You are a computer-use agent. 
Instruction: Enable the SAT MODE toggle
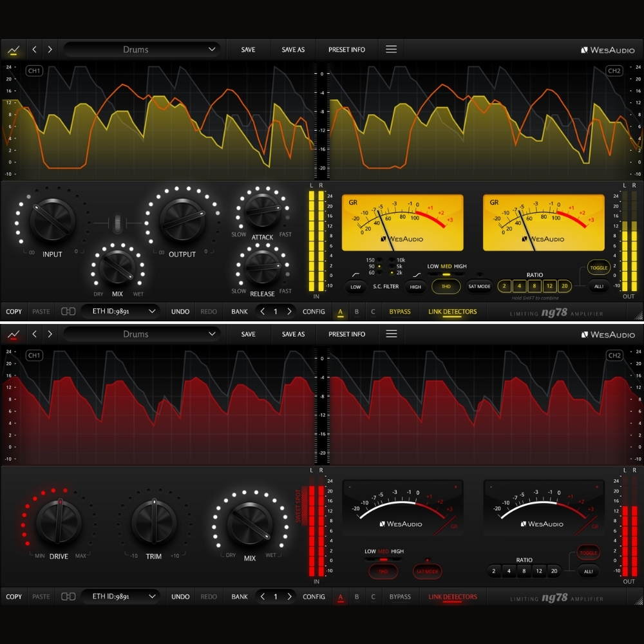tap(479, 287)
